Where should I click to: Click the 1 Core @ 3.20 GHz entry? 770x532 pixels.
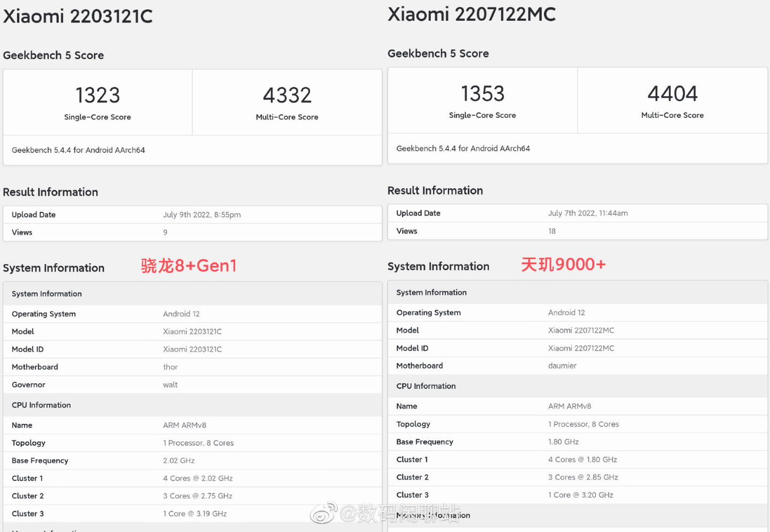coord(581,495)
